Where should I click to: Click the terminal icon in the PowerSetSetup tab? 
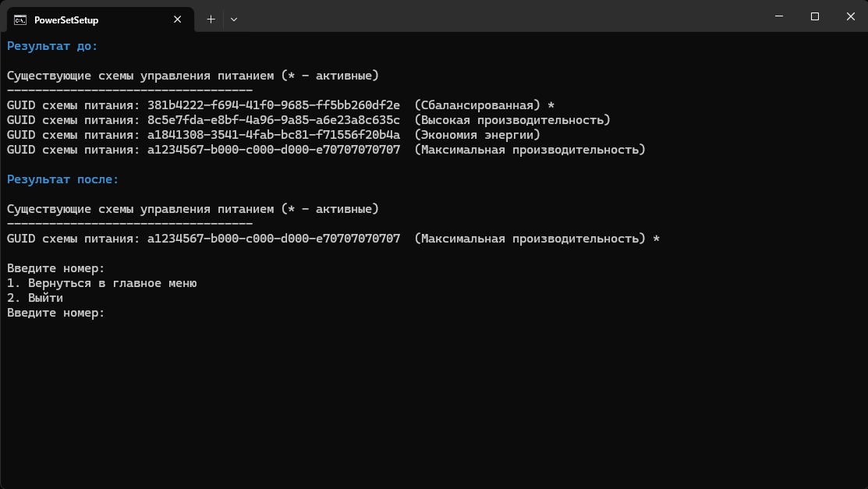[x=21, y=19]
